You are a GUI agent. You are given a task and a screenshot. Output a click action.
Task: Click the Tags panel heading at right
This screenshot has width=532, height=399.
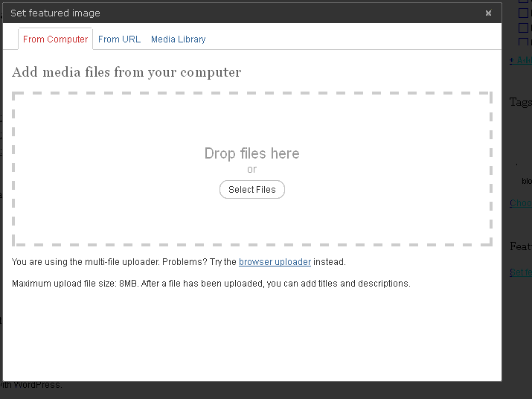point(520,102)
